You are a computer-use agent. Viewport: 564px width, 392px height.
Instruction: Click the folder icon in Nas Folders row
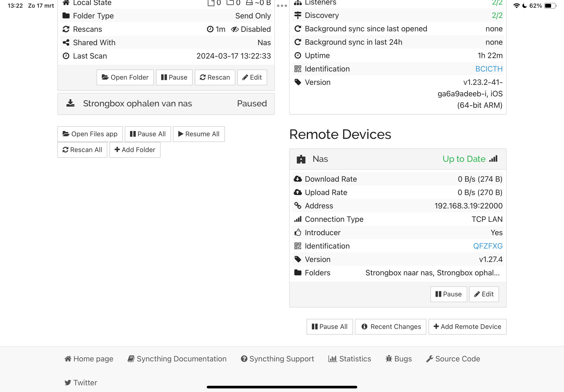(x=298, y=272)
